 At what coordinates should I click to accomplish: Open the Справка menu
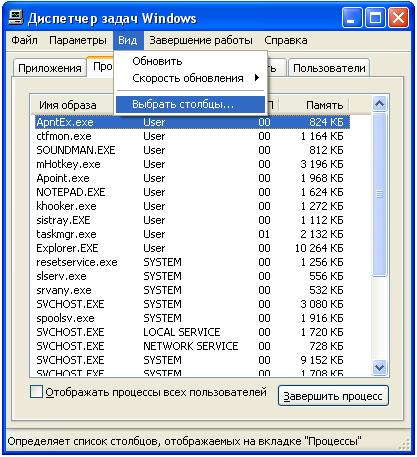286,41
